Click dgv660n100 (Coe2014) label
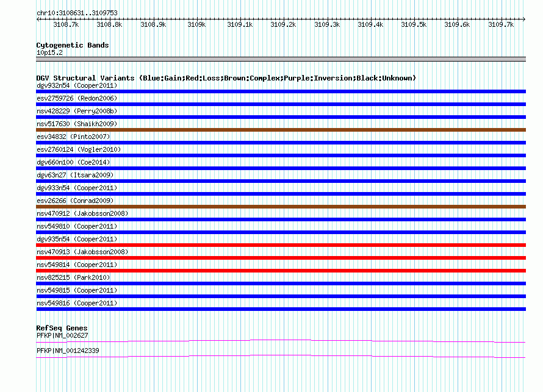The width and height of the screenshot is (543, 392). (73, 162)
